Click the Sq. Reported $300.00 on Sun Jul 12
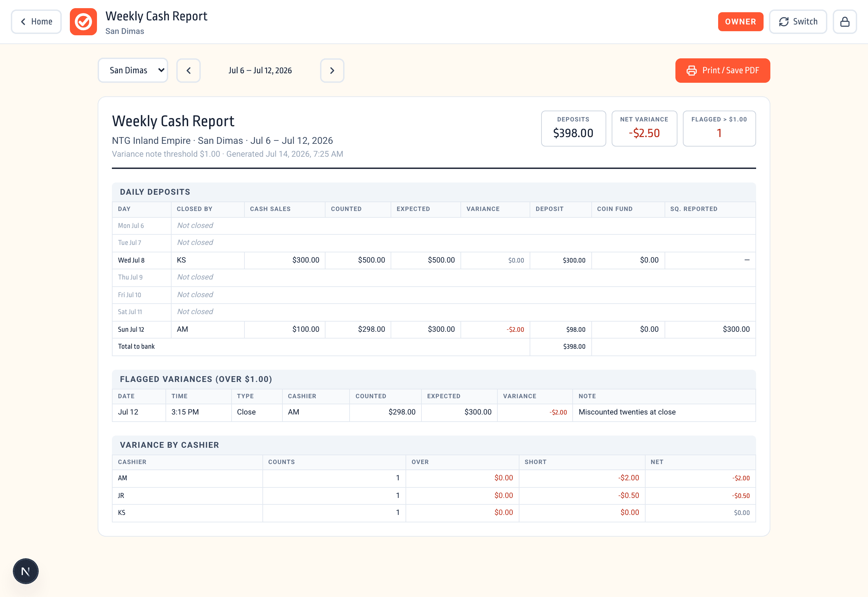This screenshot has height=597, width=868. point(736,329)
